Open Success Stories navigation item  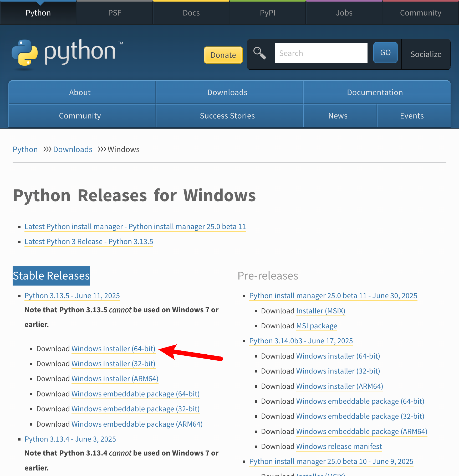229,116
